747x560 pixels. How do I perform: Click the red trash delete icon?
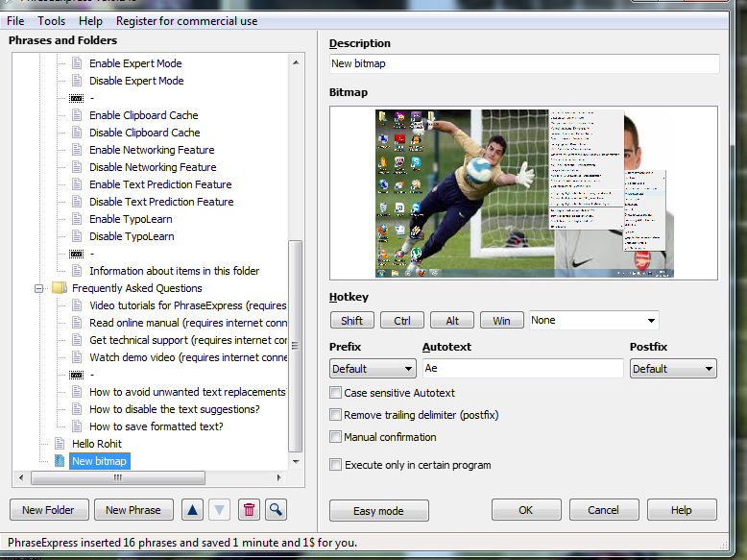coord(249,510)
